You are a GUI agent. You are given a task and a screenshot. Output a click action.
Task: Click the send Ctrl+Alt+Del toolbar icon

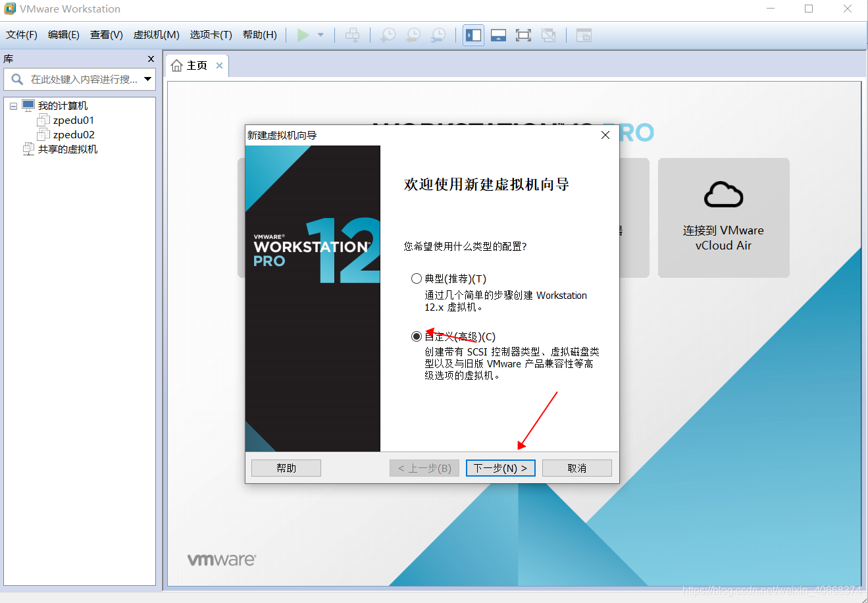pyautogui.click(x=353, y=35)
